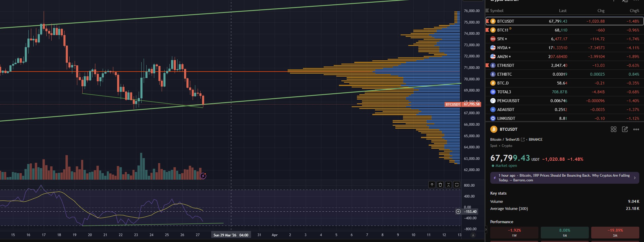Select the BTCUSDT symbol name in the watchlist
This screenshot has width=644, height=242.
pos(506,21)
